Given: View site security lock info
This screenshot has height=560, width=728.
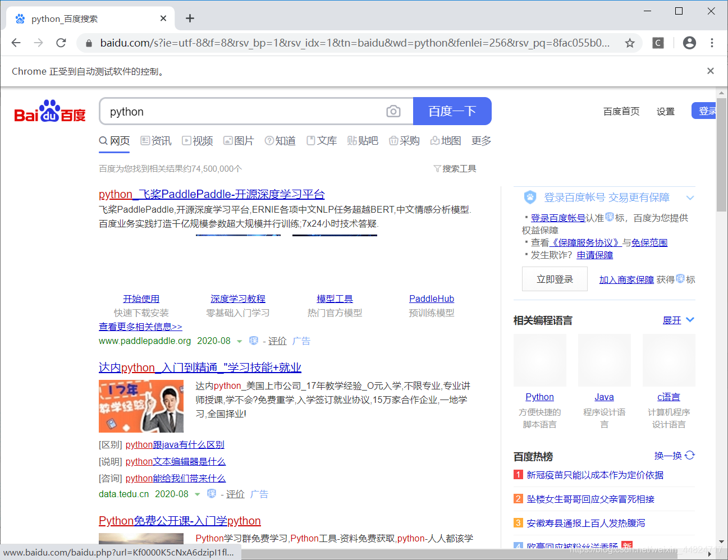Looking at the screenshot, I should (x=89, y=43).
